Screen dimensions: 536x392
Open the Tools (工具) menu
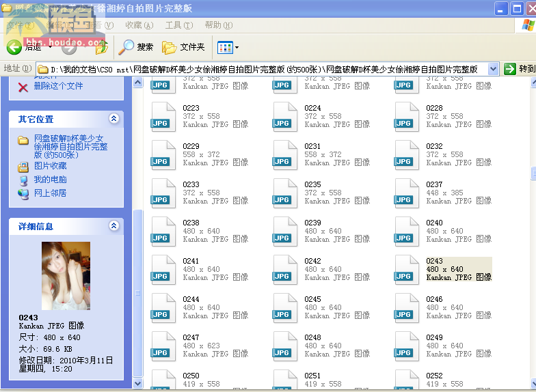pyautogui.click(x=179, y=25)
